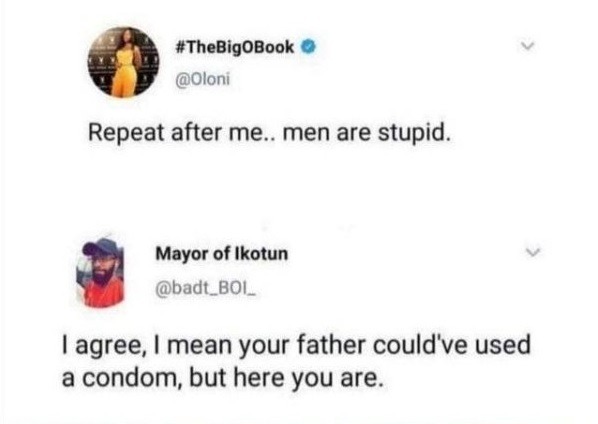Open the chevron menu on Oloni's tweet
This screenshot has width=598, height=424.
coord(528,46)
